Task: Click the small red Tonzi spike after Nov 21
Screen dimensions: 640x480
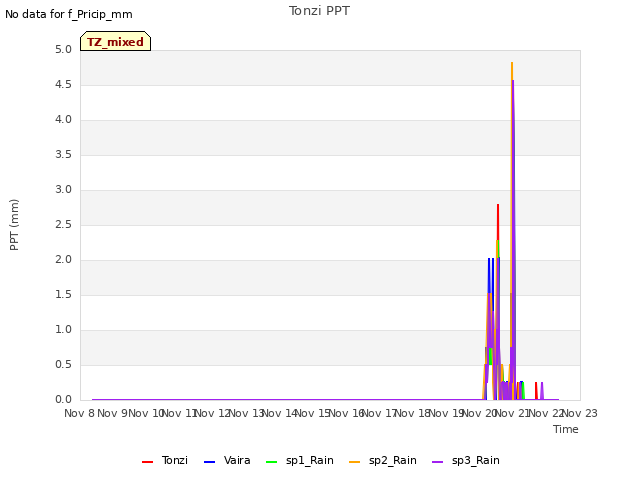Action: tap(536, 390)
